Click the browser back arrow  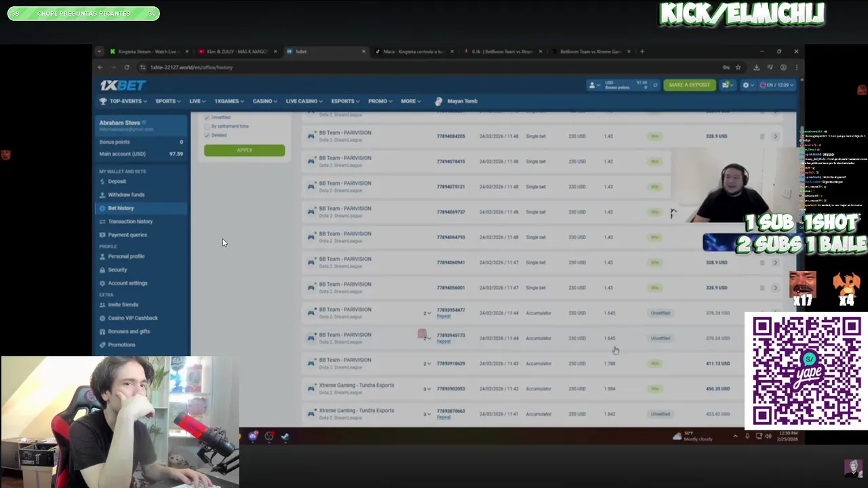pos(100,67)
